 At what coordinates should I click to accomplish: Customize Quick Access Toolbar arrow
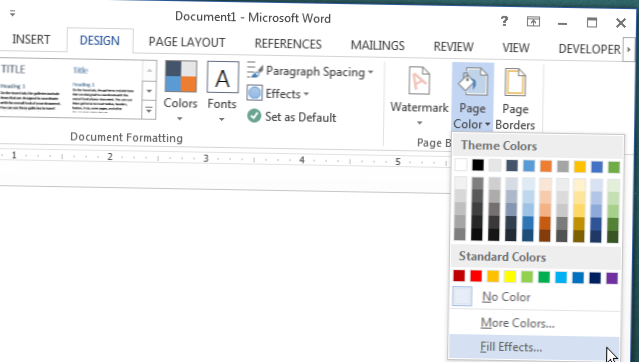click(13, 13)
